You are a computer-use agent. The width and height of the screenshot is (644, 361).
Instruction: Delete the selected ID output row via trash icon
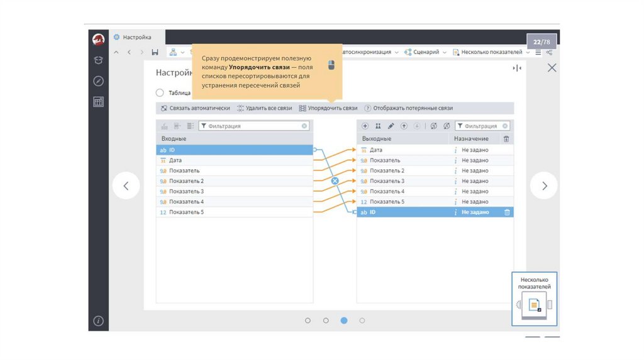coord(507,213)
